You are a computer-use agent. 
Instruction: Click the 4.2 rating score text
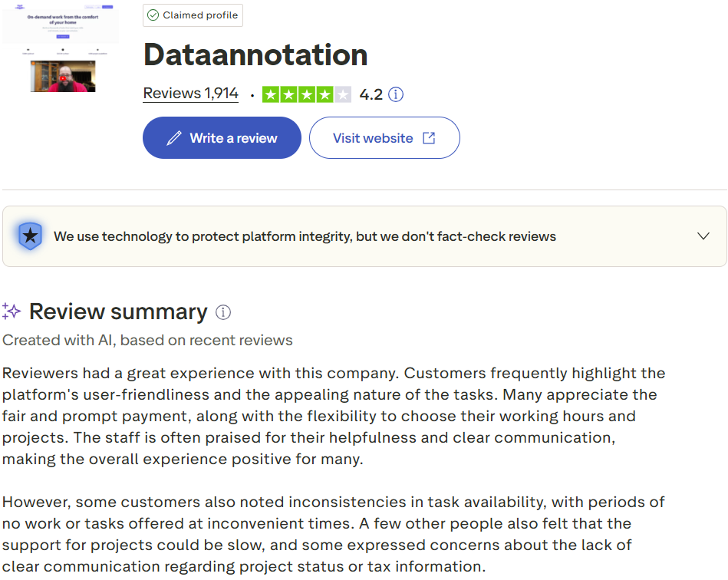371,94
